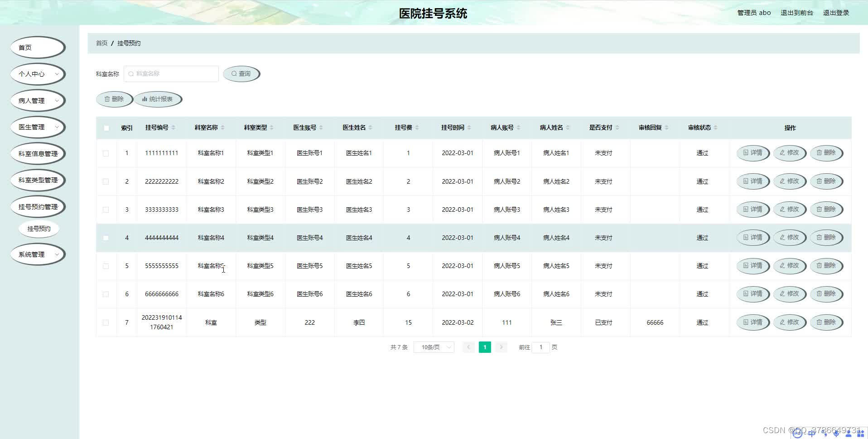This screenshot has width=868, height=439.
Task: Click 首页 breadcrumb link
Action: click(101, 43)
